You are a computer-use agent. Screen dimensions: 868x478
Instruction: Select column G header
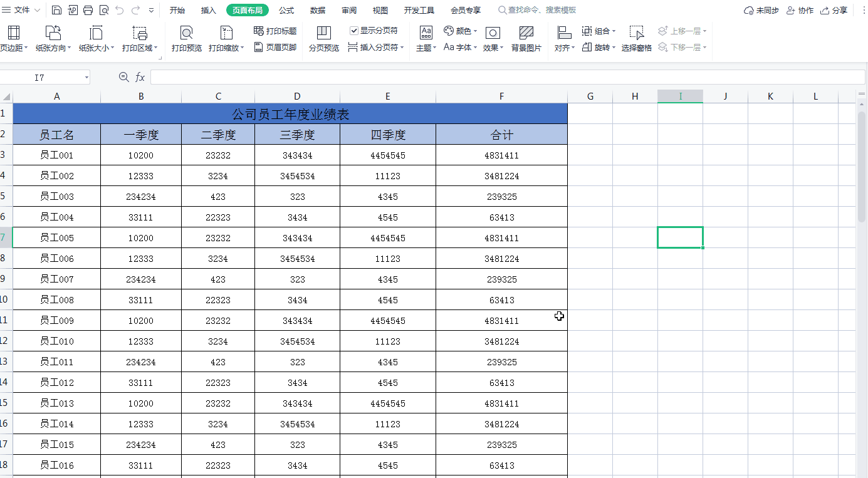pyautogui.click(x=590, y=96)
